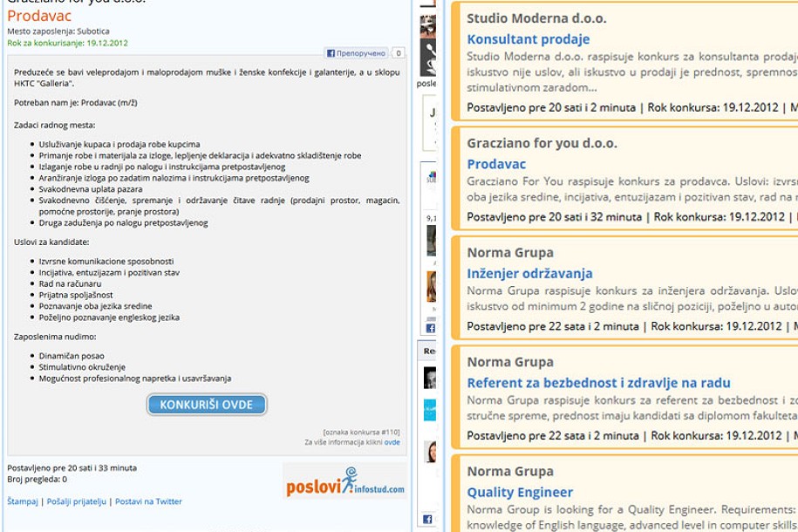
Task: Open the Konsultant prodaje job listing
Action: pyautogui.click(x=529, y=39)
